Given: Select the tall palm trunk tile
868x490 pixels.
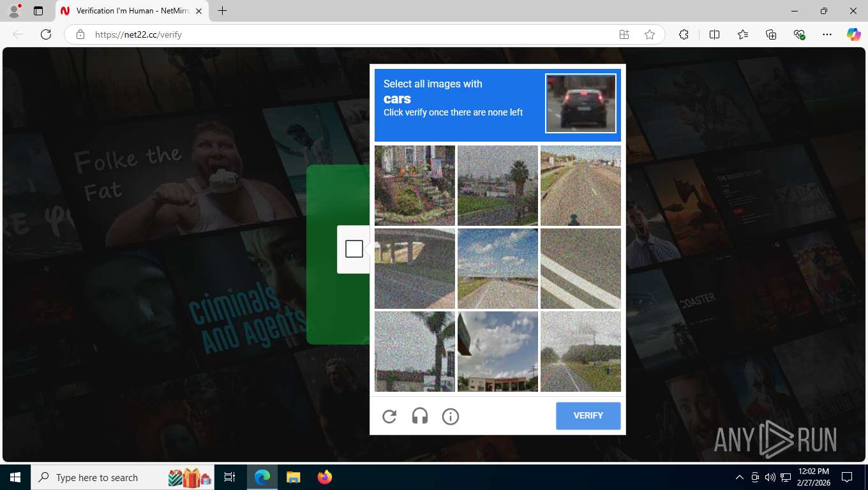Looking at the screenshot, I should coord(415,352).
